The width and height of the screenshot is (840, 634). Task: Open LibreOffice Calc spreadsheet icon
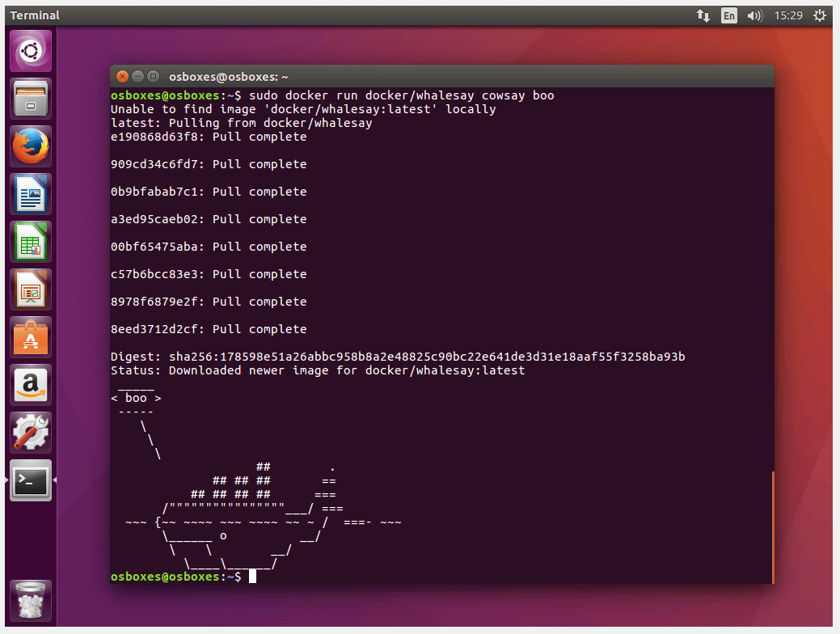pyautogui.click(x=31, y=242)
